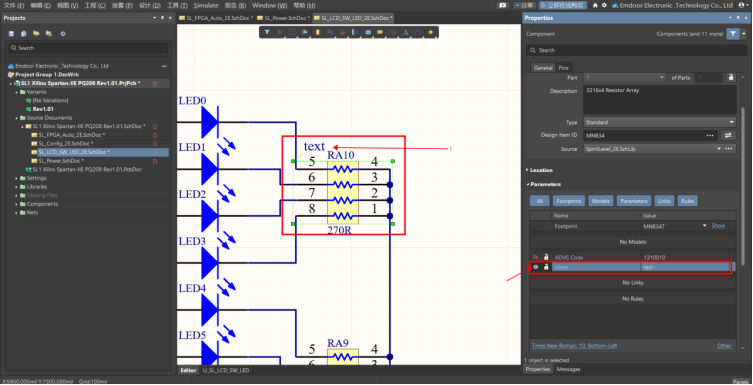Viewport: 753px width, 385px height.
Task: Open the Simulate menu
Action: click(x=206, y=6)
